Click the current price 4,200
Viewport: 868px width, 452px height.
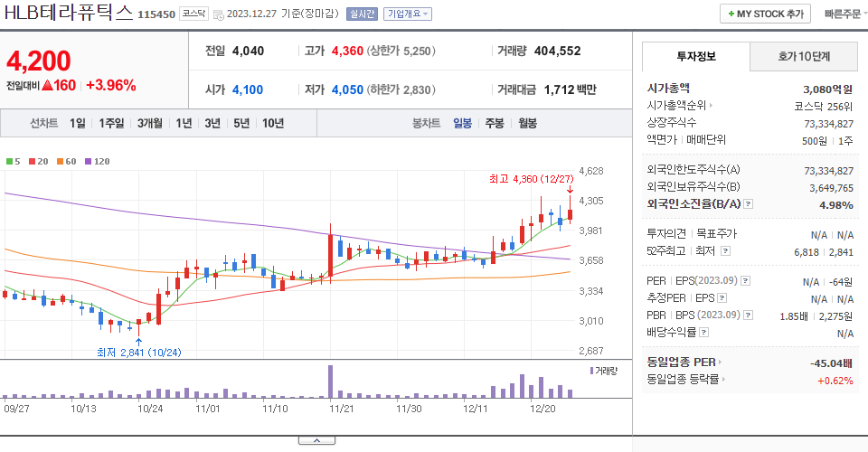39,61
